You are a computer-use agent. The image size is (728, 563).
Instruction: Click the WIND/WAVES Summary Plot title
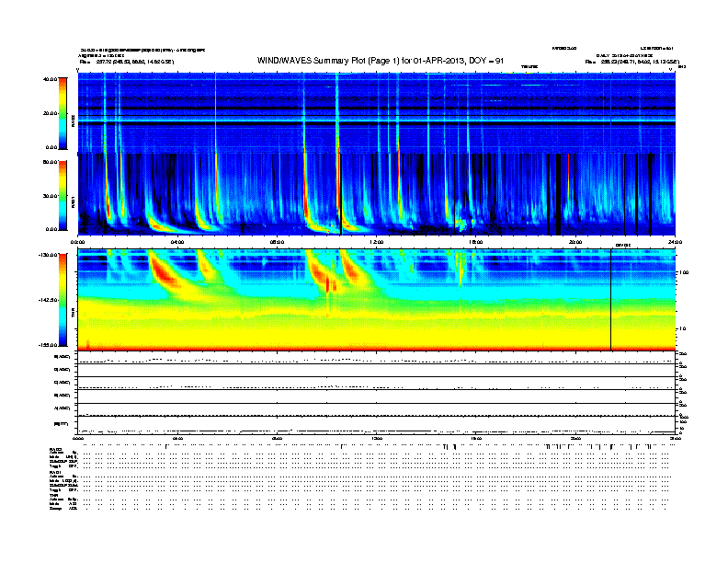pos(381,61)
